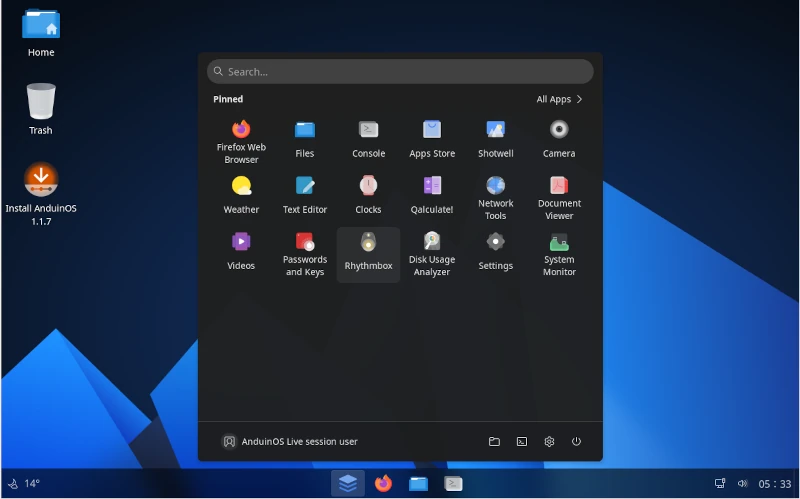Launch Text Editor

(305, 195)
